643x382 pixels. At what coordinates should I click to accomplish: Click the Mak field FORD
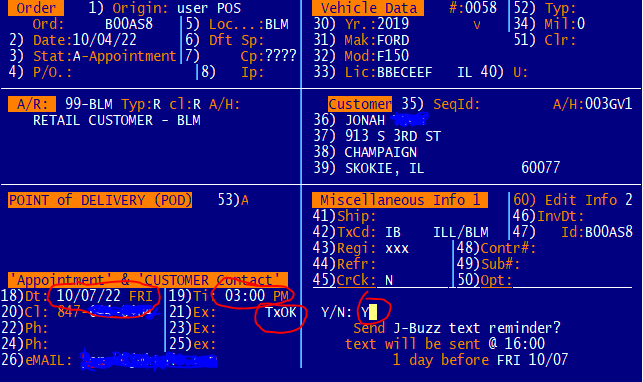393,40
